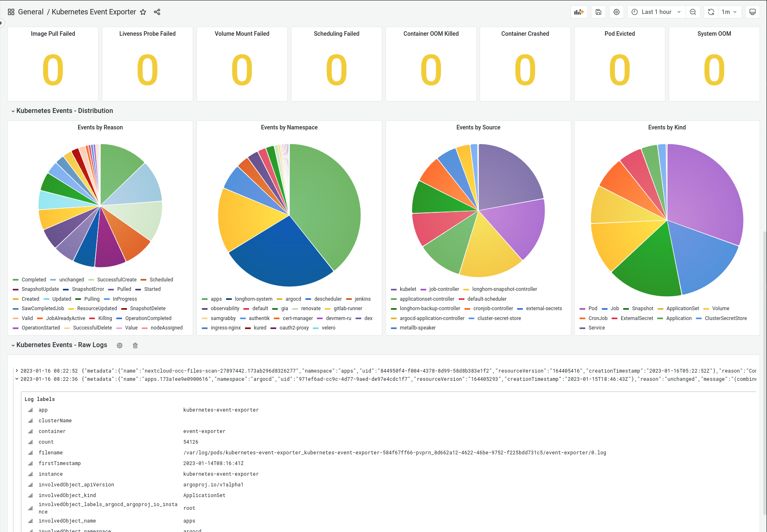The width and height of the screenshot is (767, 532).
Task: Star the Kubernetes Event Exporter dashboard
Action: point(143,12)
